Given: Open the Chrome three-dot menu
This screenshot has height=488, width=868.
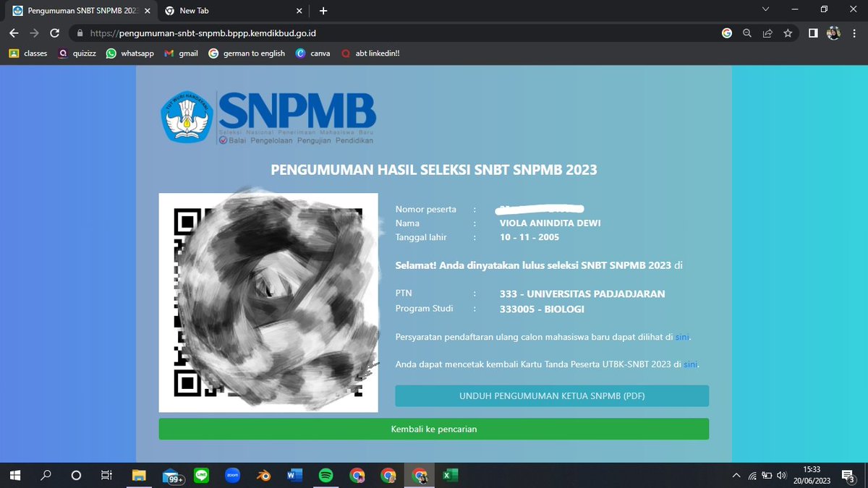Looking at the screenshot, I should tap(854, 33).
